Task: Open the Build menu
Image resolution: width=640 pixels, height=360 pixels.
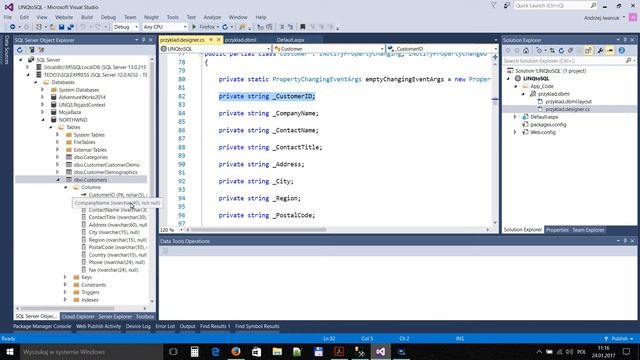Action: point(87,17)
